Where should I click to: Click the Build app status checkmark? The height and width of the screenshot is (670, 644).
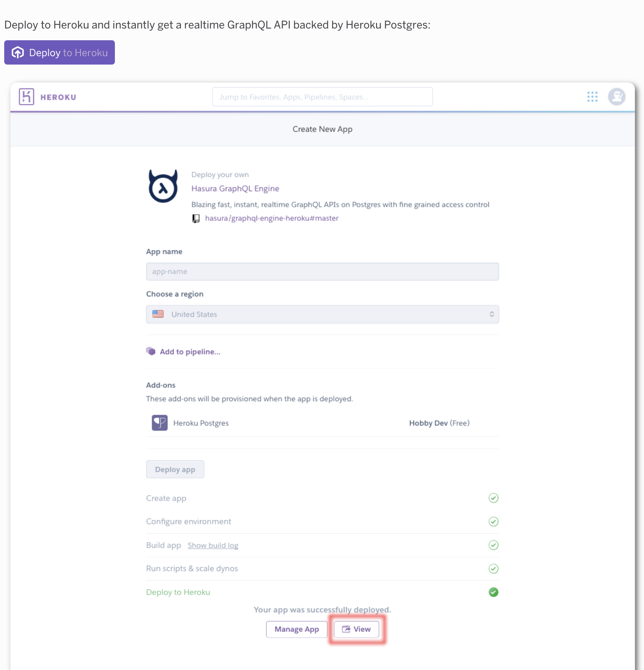coord(493,545)
